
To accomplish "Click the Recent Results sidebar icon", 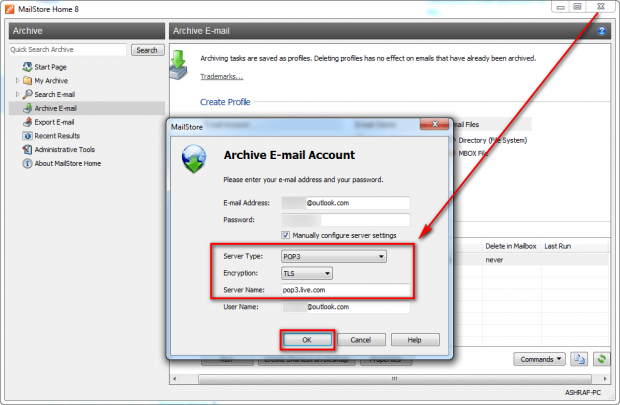I will 27,136.
